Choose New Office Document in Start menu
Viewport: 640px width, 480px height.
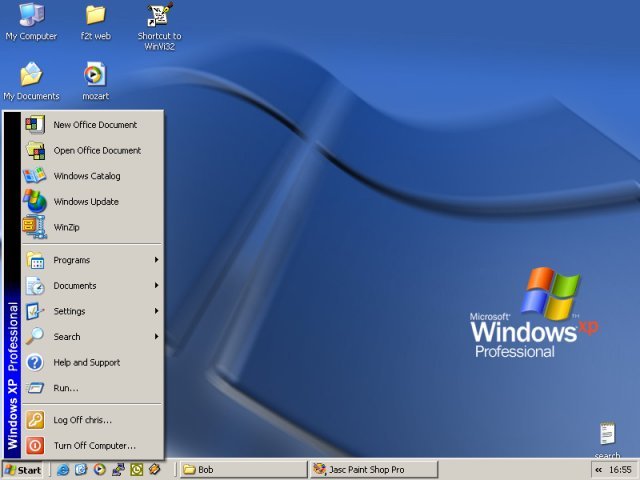point(93,125)
